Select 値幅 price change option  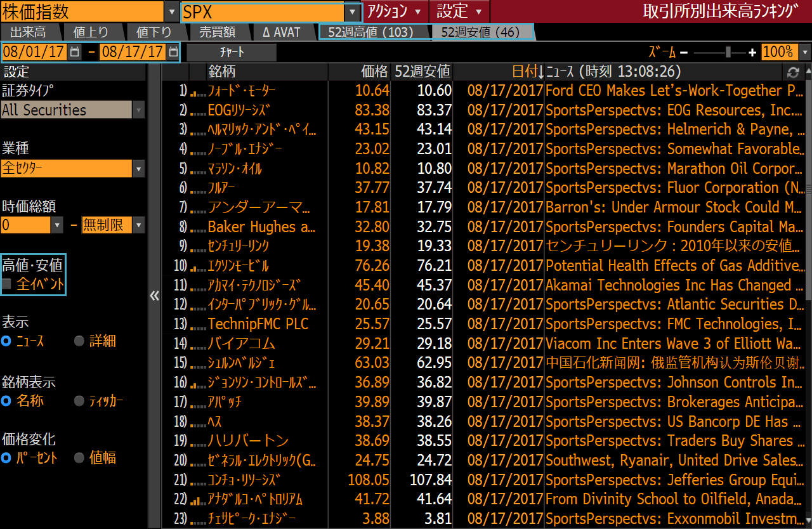pos(79,458)
